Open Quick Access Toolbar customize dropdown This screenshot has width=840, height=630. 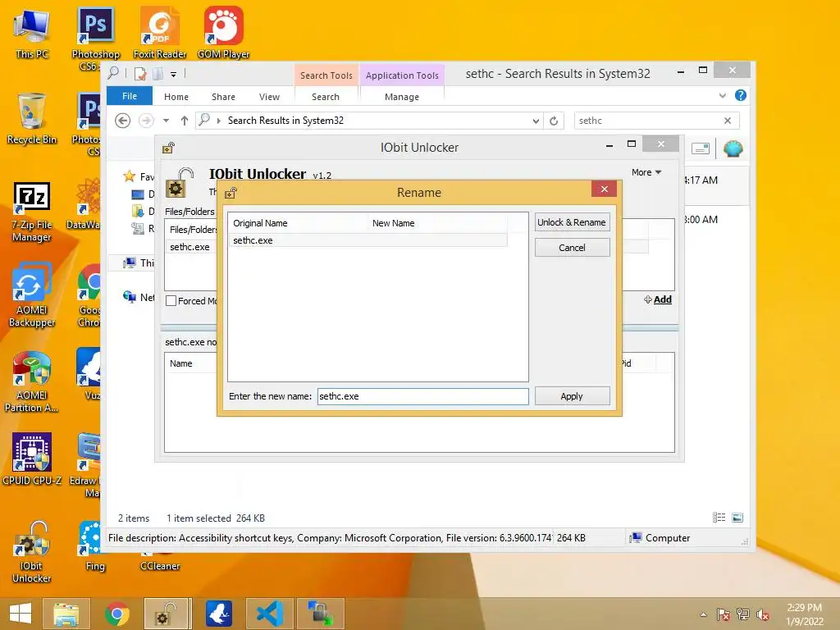(x=174, y=75)
